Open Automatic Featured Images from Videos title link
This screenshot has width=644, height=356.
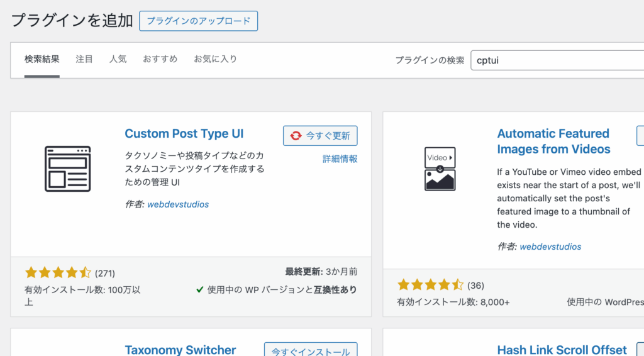pos(553,142)
